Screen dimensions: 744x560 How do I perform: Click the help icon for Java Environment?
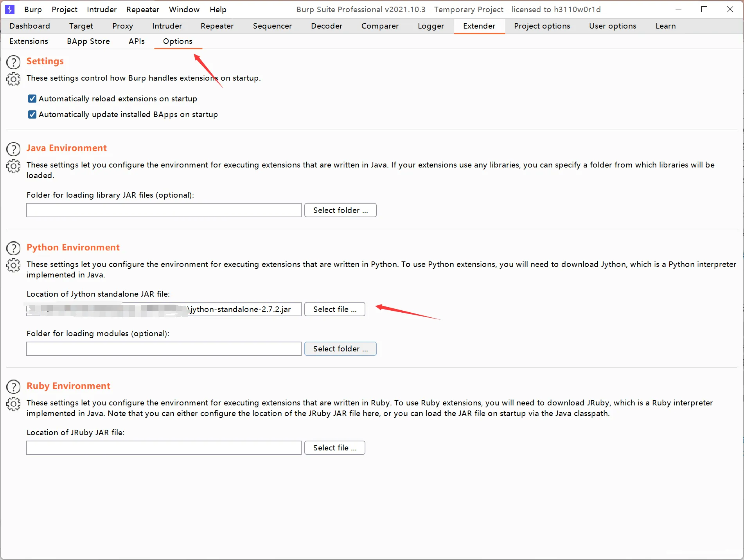pos(13,149)
